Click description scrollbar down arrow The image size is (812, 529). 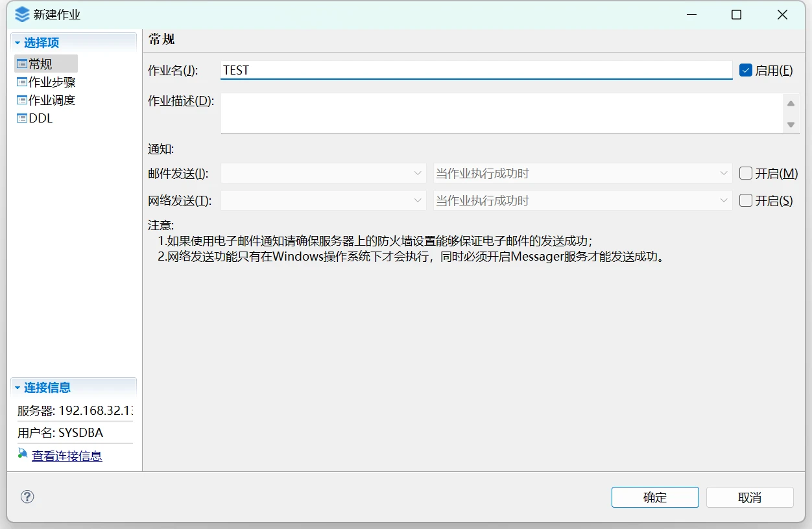tap(791, 124)
